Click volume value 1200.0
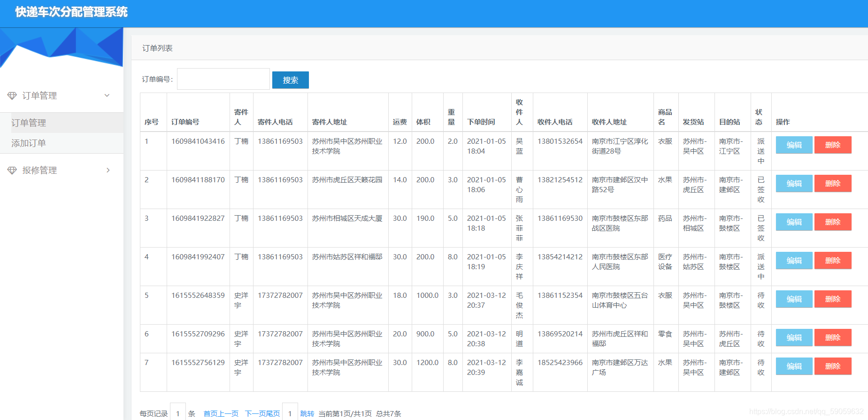This screenshot has width=868, height=420. 427,363
